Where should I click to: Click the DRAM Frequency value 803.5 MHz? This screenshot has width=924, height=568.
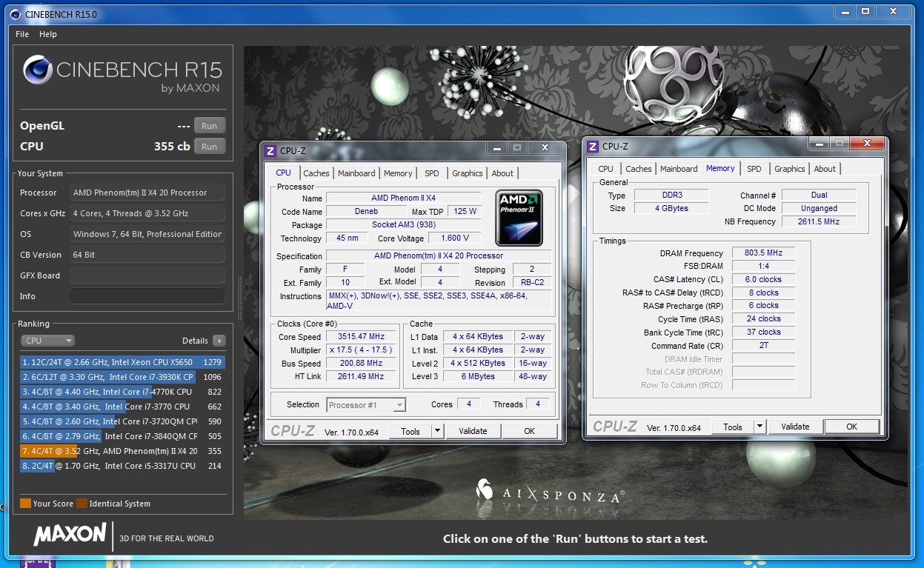point(763,253)
